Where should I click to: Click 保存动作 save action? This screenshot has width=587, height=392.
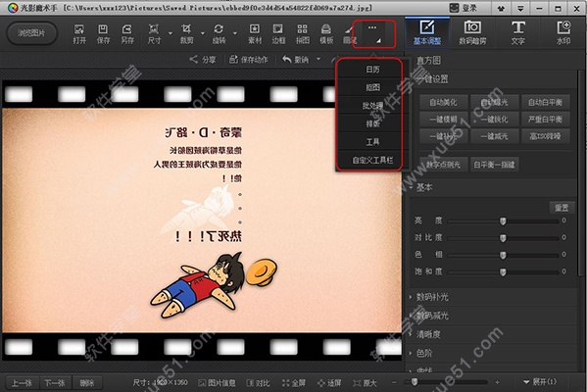(x=248, y=60)
